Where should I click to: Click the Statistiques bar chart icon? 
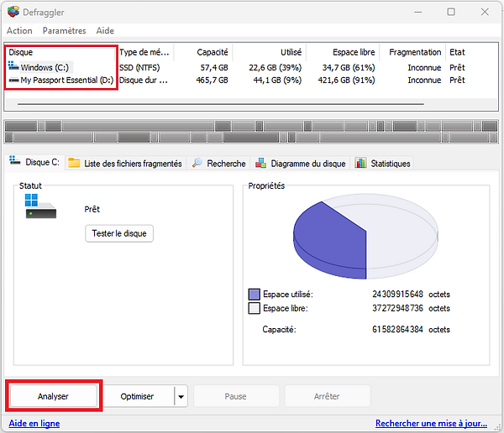[x=360, y=163]
